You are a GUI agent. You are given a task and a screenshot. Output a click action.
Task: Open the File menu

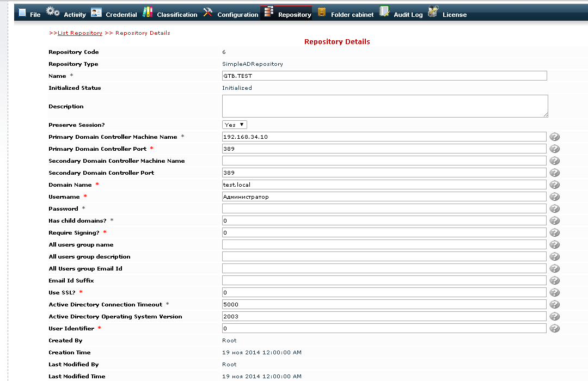pyautogui.click(x=35, y=15)
